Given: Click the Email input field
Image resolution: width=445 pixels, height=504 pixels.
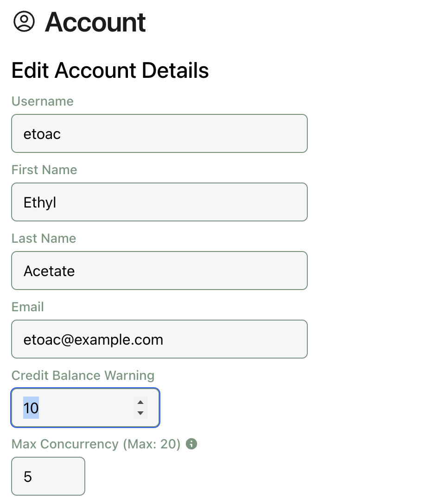Looking at the screenshot, I should click(x=159, y=339).
